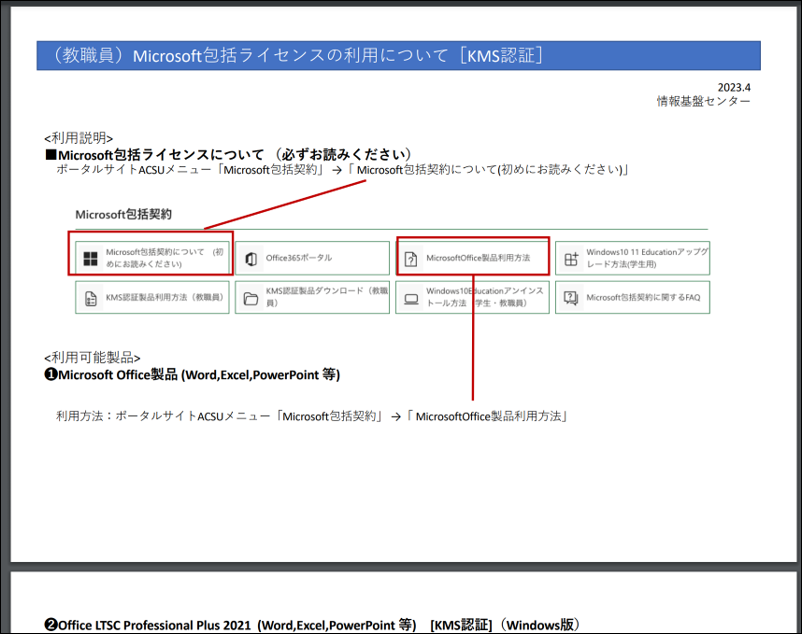802x634 pixels.
Task: Open the Office365ポータル tile
Action: (x=313, y=258)
